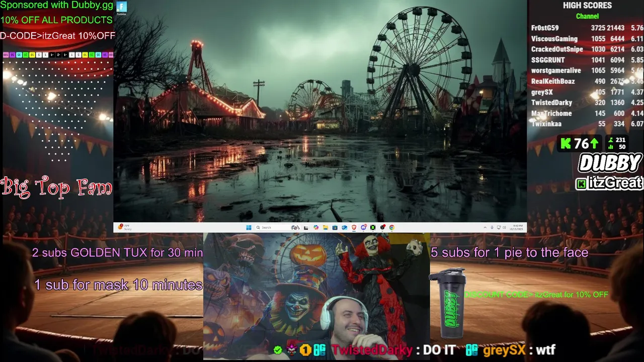Open the green-square app on taskbar

pos(373,227)
